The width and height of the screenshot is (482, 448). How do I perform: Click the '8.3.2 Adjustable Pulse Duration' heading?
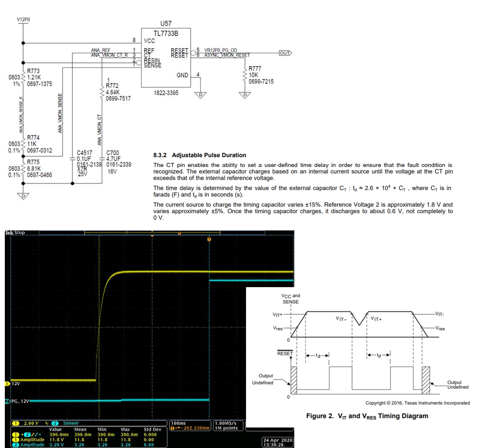pos(200,155)
